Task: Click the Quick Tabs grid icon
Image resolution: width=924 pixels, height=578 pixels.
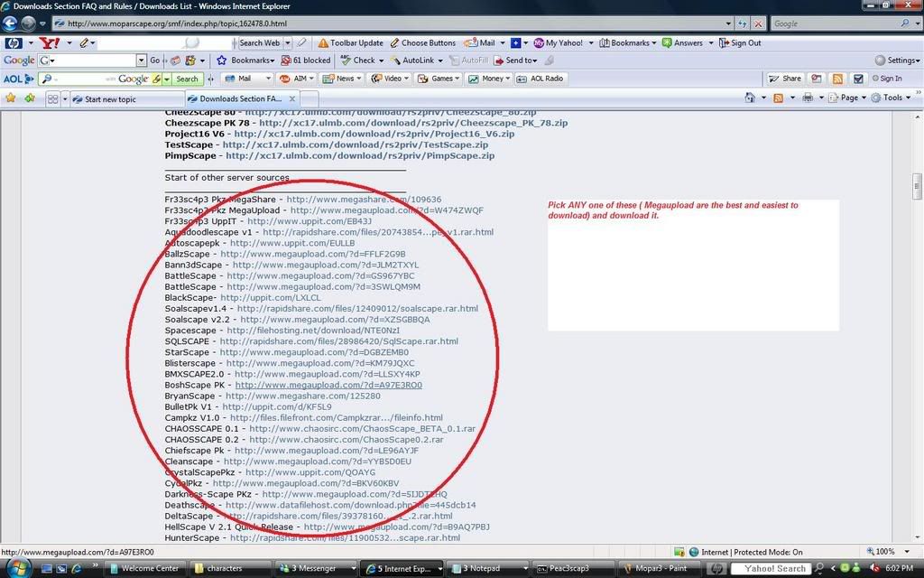Action: tap(52, 99)
